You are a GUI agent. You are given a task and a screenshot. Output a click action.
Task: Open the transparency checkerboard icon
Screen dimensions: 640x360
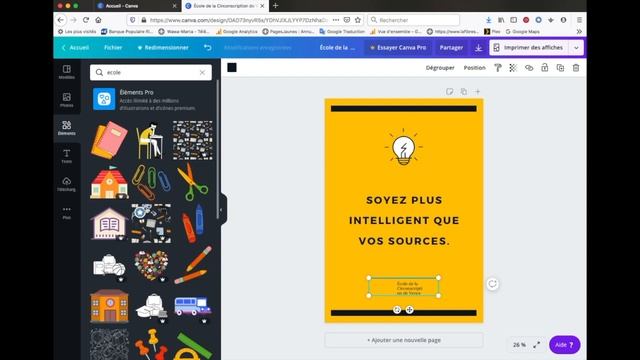point(513,68)
